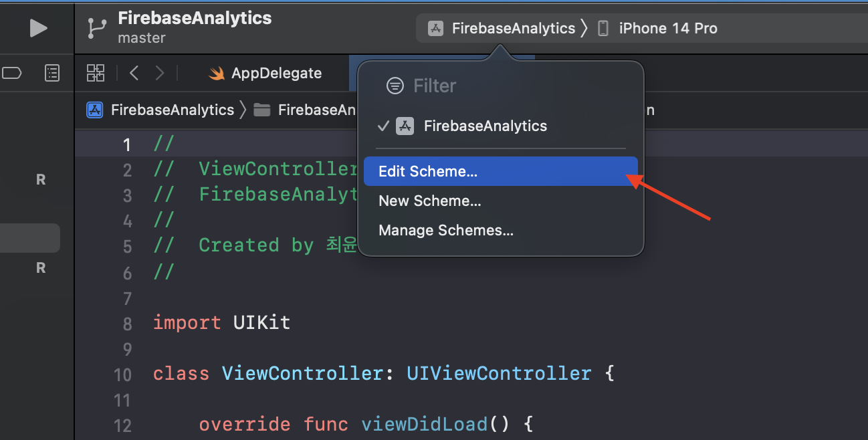
Task: Click the checkmark next to FirebaseAnalytics
Action: coord(383,126)
